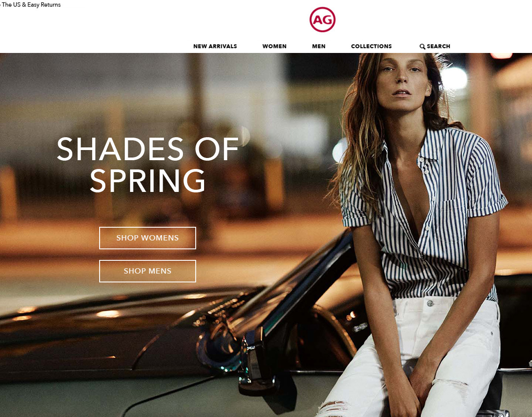The height and width of the screenshot is (417, 532).
Task: Click the SHOP WOMENS button
Action: click(148, 238)
